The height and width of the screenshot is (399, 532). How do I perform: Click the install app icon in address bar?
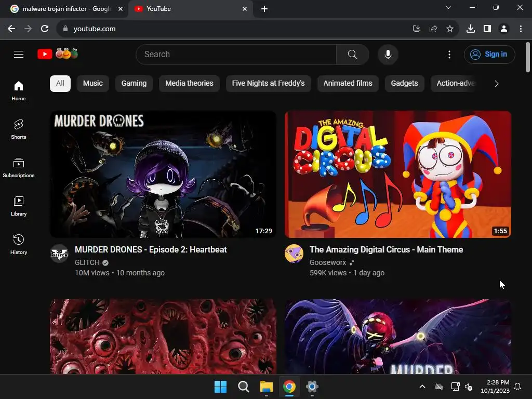[x=416, y=29]
